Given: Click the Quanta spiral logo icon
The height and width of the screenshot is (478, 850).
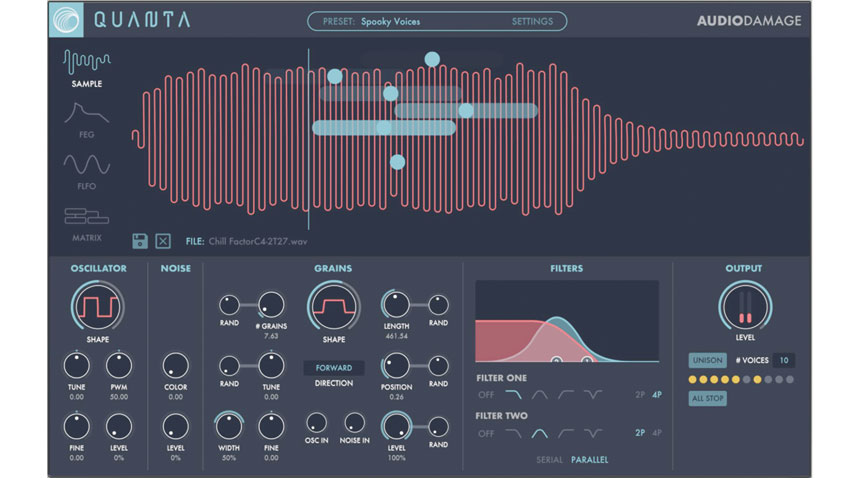Looking at the screenshot, I should (x=66, y=20).
